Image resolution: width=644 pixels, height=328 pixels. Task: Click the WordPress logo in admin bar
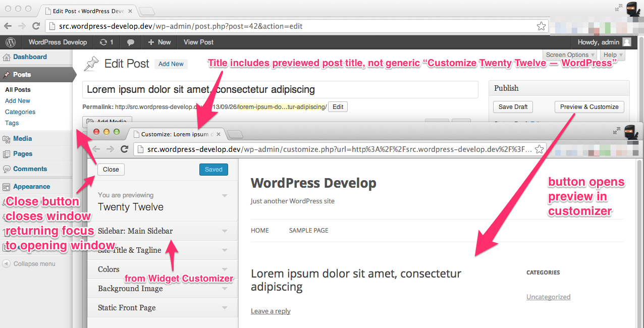pyautogui.click(x=11, y=42)
